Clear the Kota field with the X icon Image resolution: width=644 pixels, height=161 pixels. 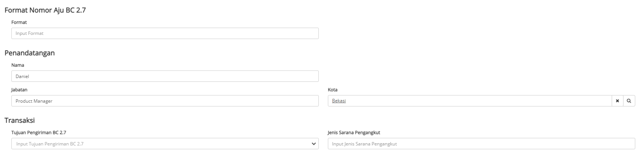[617, 101]
